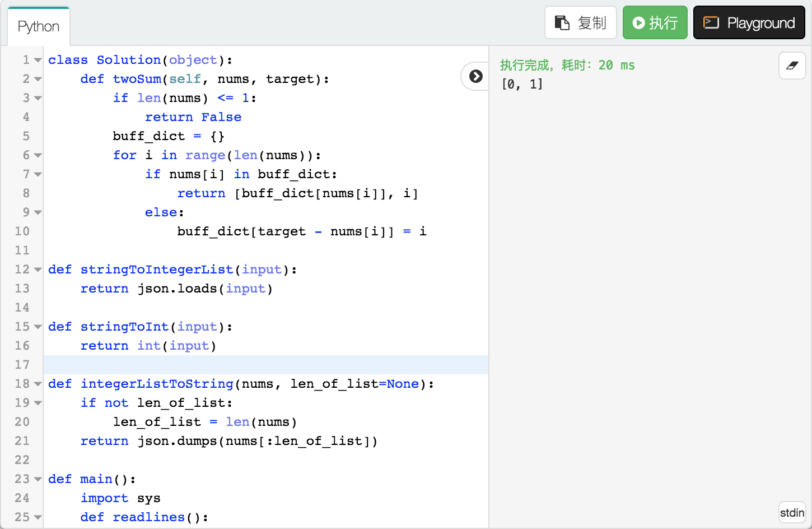Fold the twoSum method on line 2
This screenshot has height=529, width=812.
click(38, 79)
